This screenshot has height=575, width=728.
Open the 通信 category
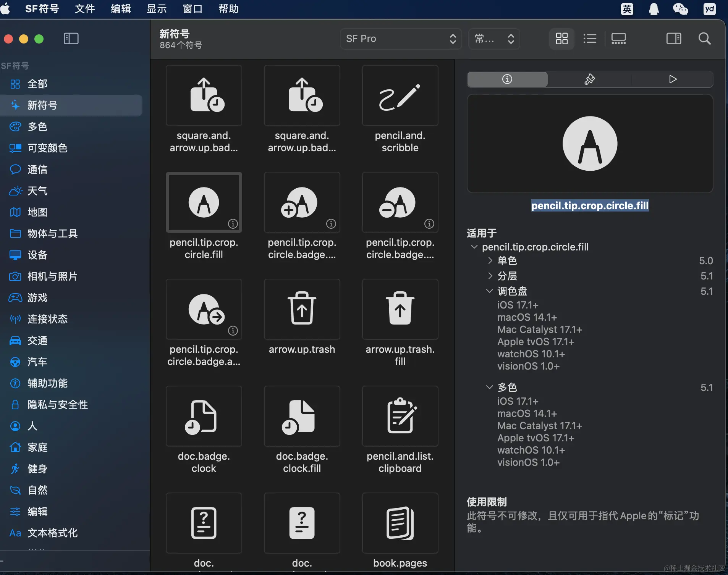tap(71, 170)
